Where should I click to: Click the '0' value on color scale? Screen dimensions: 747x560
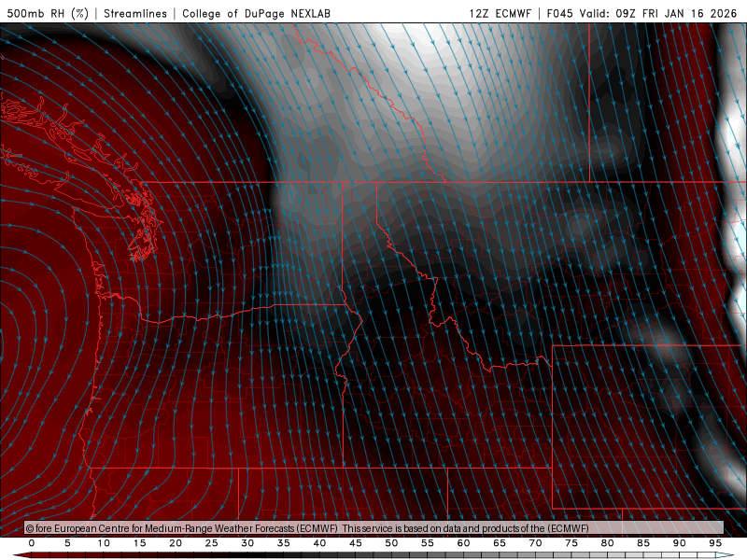(x=32, y=543)
